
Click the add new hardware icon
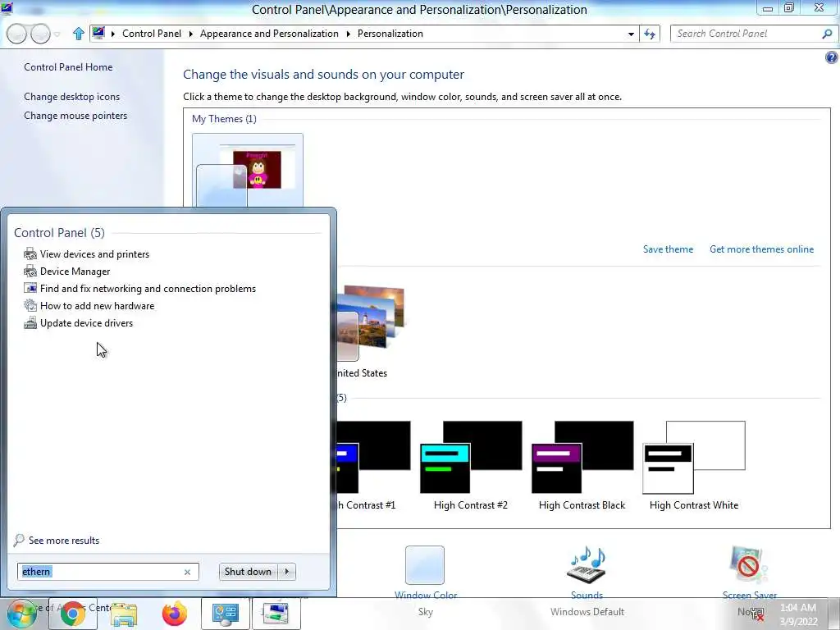[30, 305]
